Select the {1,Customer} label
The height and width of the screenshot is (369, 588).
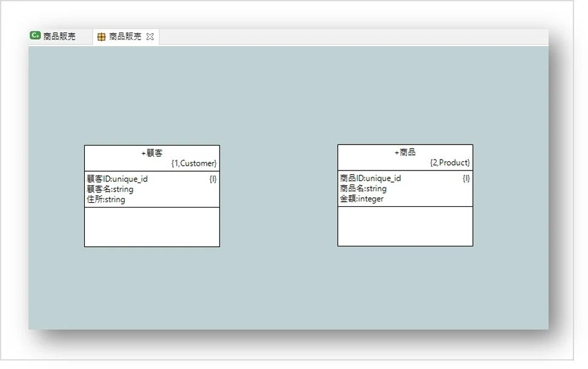click(x=194, y=163)
